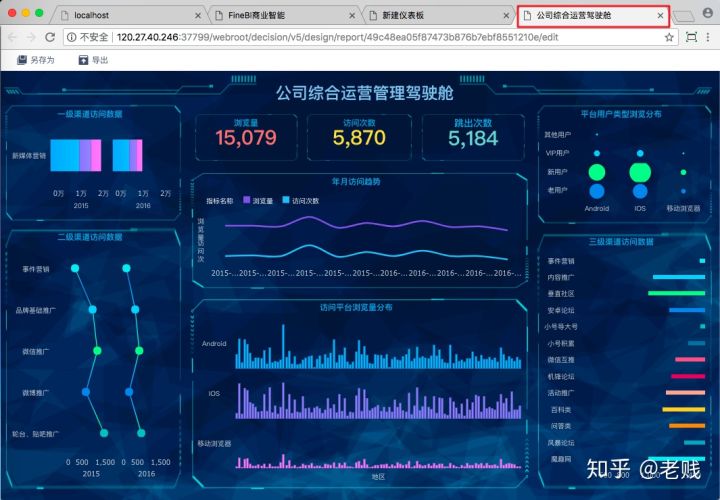Click the 导出 export icon
The width and height of the screenshot is (720, 500).
click(x=83, y=60)
